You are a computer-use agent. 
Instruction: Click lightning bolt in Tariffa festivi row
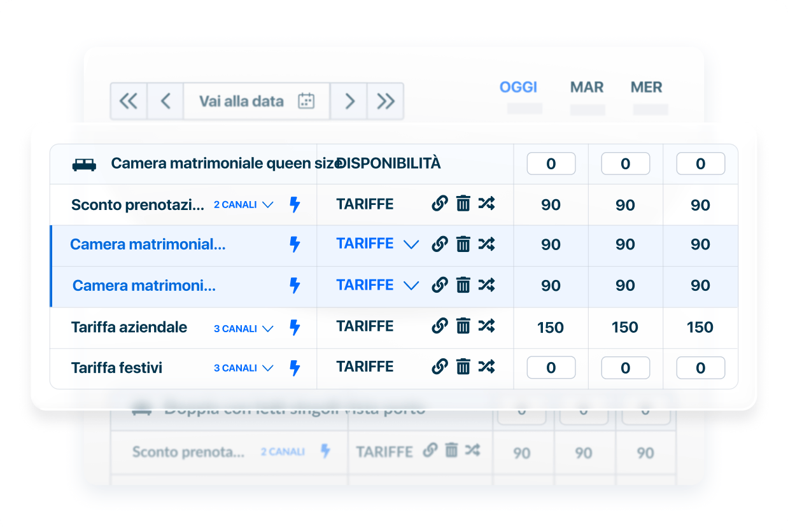point(295,368)
